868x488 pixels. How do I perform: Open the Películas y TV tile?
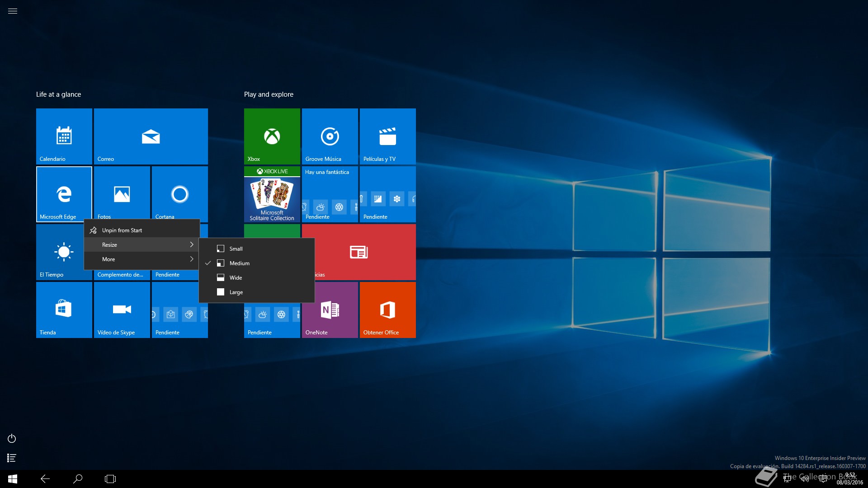point(388,136)
